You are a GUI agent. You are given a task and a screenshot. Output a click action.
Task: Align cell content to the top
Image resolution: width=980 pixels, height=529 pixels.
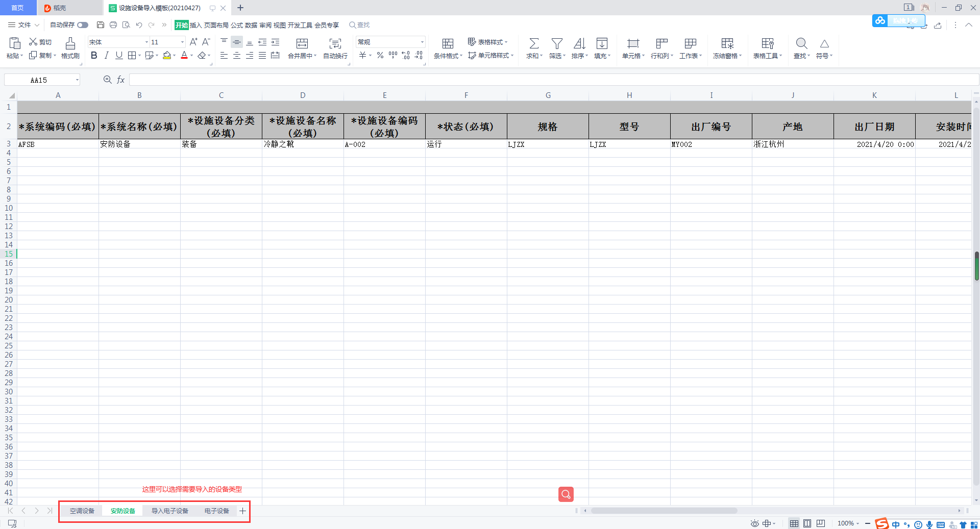[224, 42]
